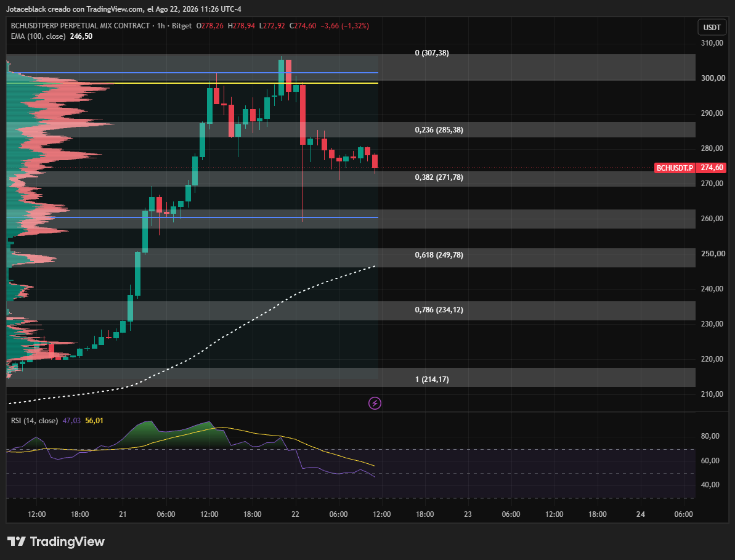735x560 pixels.
Task: Click the BCHUSDT.P price label tag
Action: tap(675, 168)
